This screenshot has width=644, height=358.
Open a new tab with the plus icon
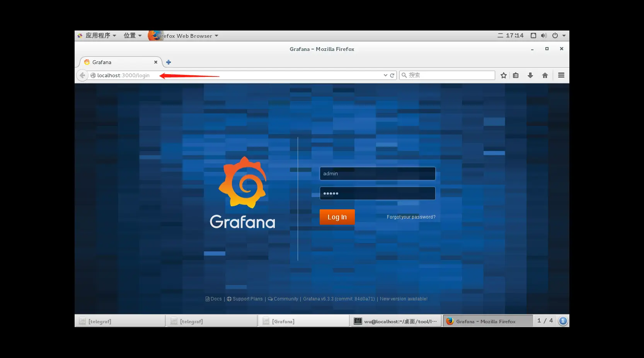[x=169, y=62]
